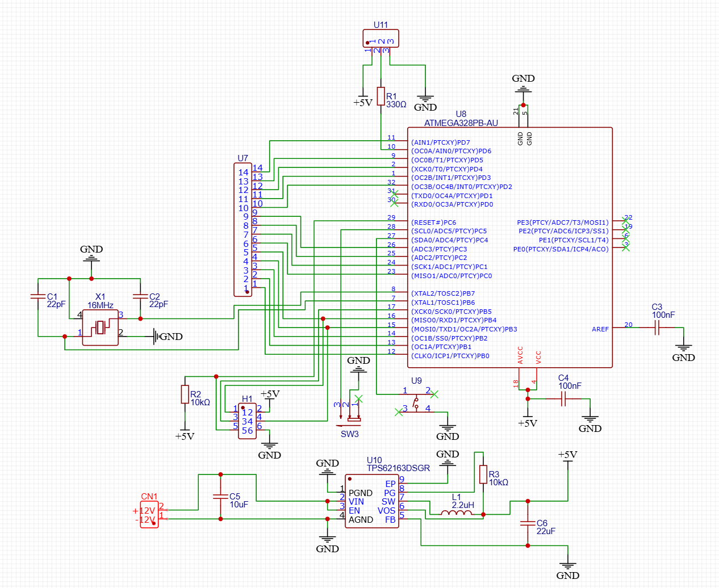Select the red CN1 12V connector
The image size is (719, 588).
(149, 515)
